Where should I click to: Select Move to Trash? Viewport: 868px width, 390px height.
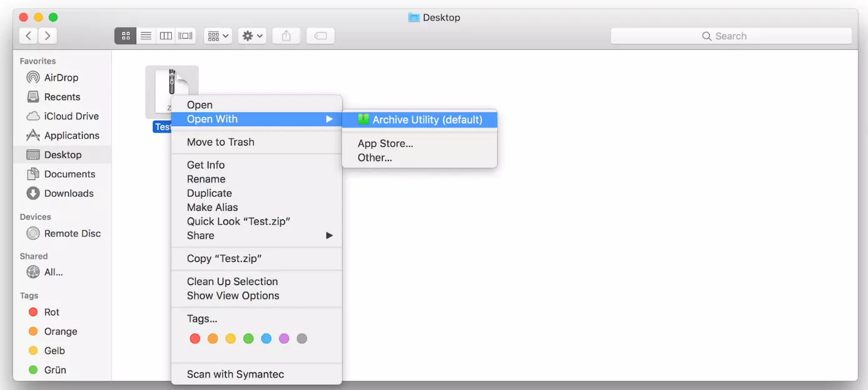coord(256,142)
